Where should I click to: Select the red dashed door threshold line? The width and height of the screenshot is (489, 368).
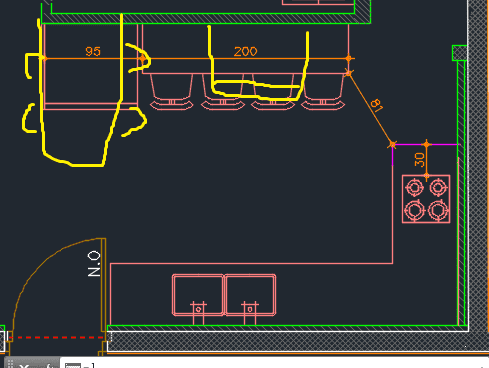pos(56,337)
